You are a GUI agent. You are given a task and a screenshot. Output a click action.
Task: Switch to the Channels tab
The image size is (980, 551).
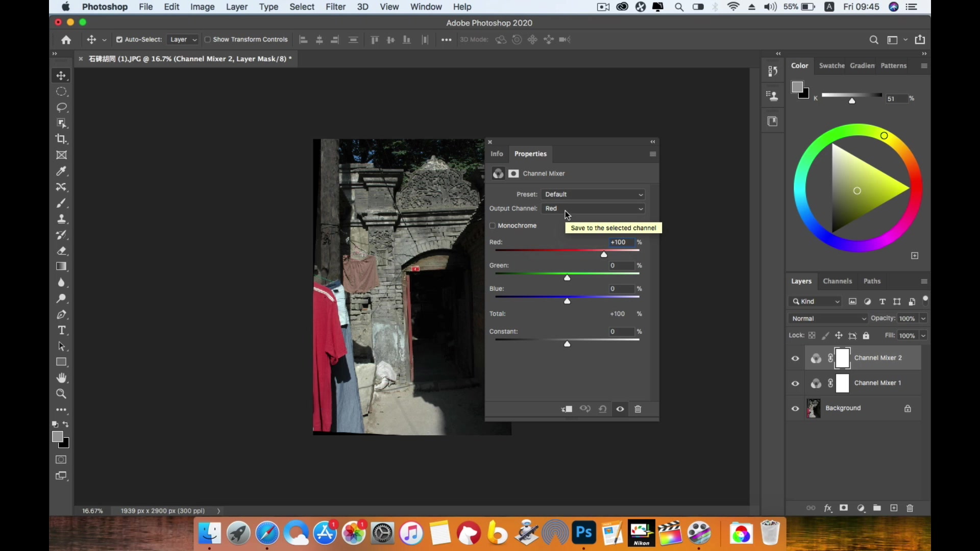[x=837, y=281]
